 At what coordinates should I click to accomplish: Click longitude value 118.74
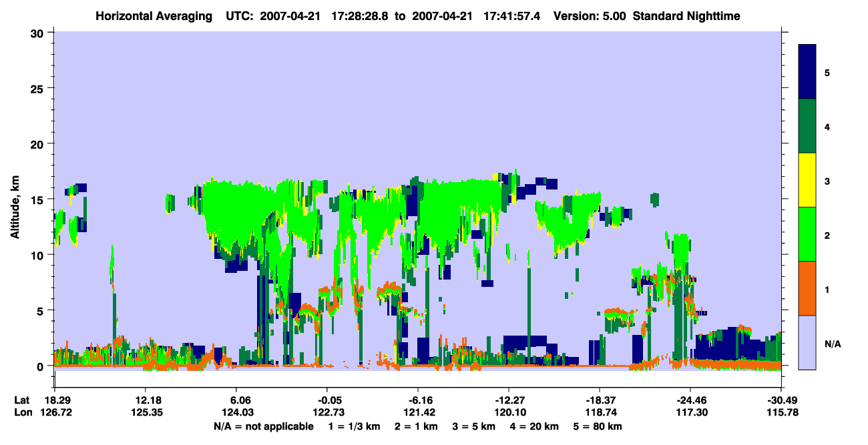(600, 413)
